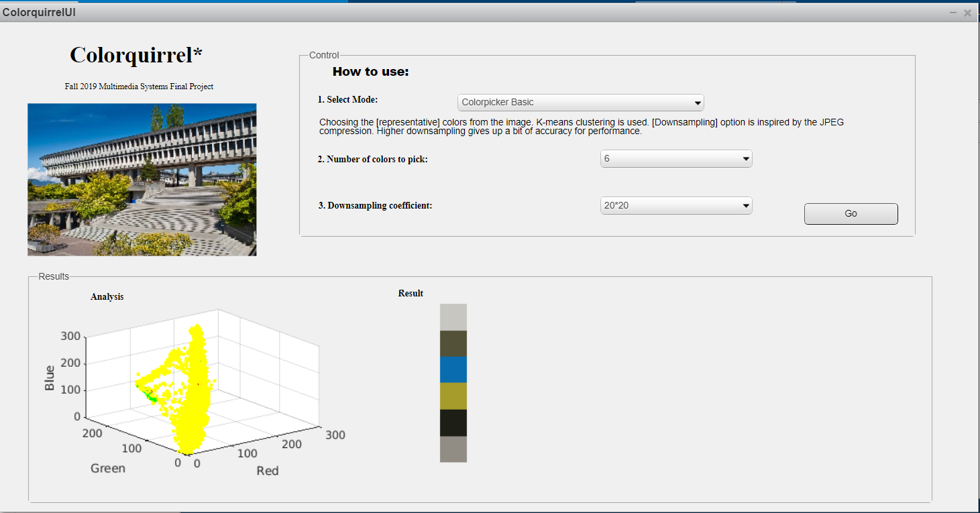Screen dimensions: 980x513
Task: Click the Green axis label on the plot
Action: coord(108,468)
